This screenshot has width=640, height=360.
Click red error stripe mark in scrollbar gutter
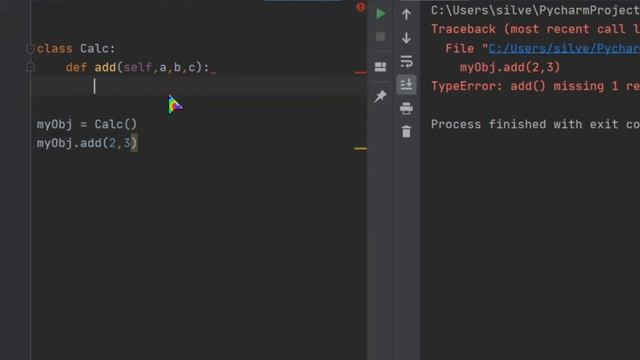coord(360,73)
